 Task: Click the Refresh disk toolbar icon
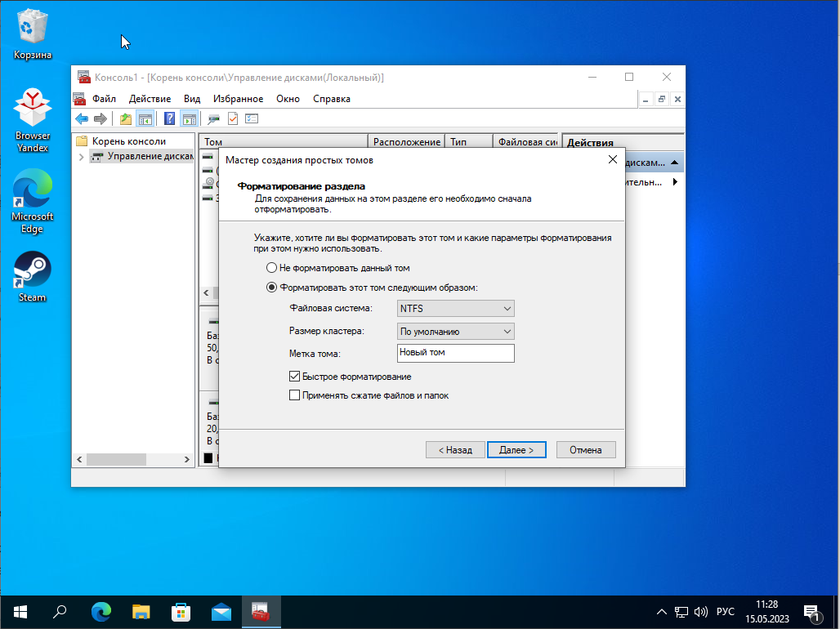coord(214,119)
